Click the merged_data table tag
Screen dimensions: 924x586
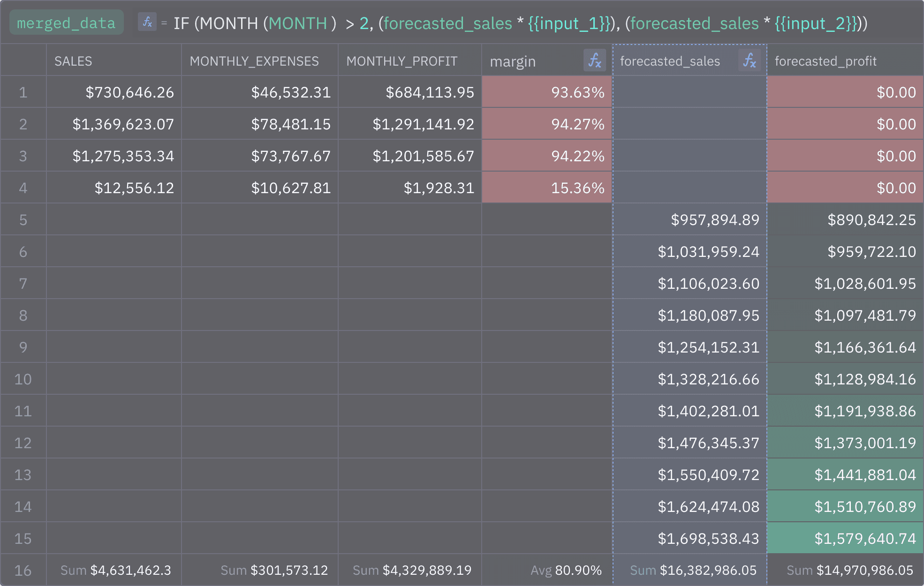click(66, 23)
